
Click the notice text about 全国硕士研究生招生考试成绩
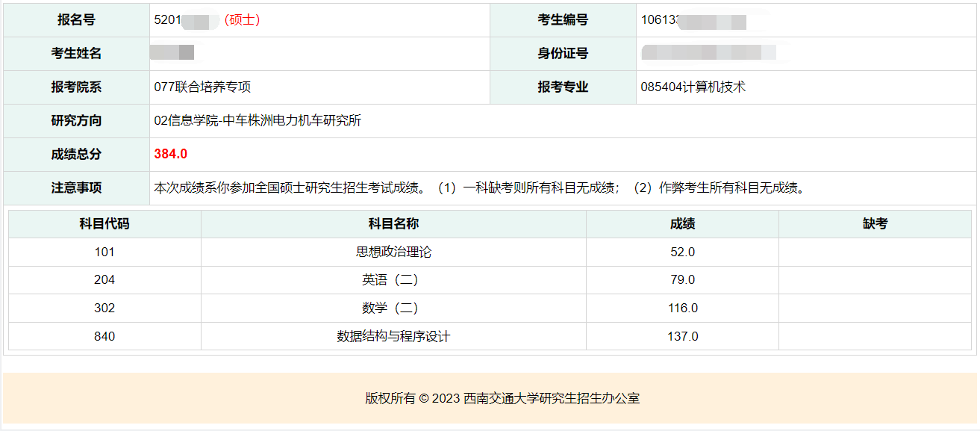[x=481, y=188]
